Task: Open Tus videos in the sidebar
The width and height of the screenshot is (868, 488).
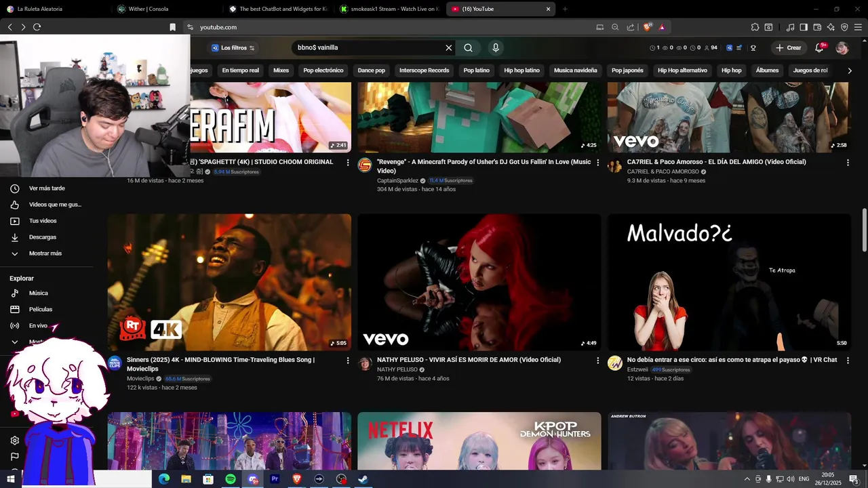Action: click(43, 221)
